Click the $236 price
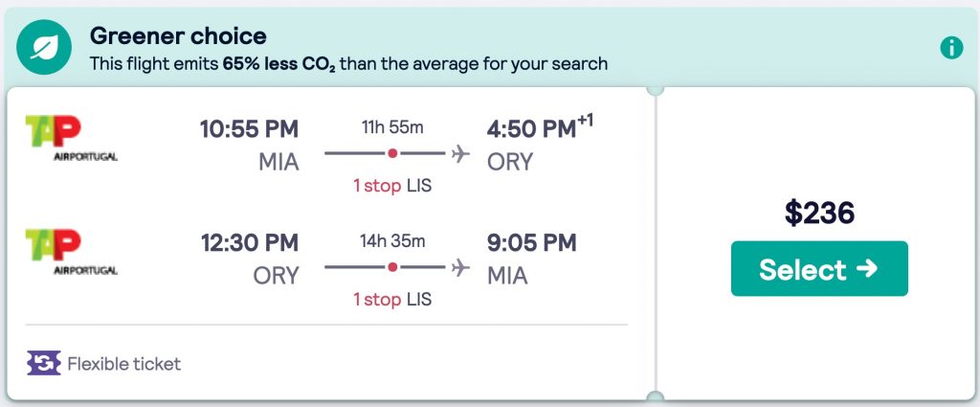Image resolution: width=980 pixels, height=407 pixels. coord(819,214)
